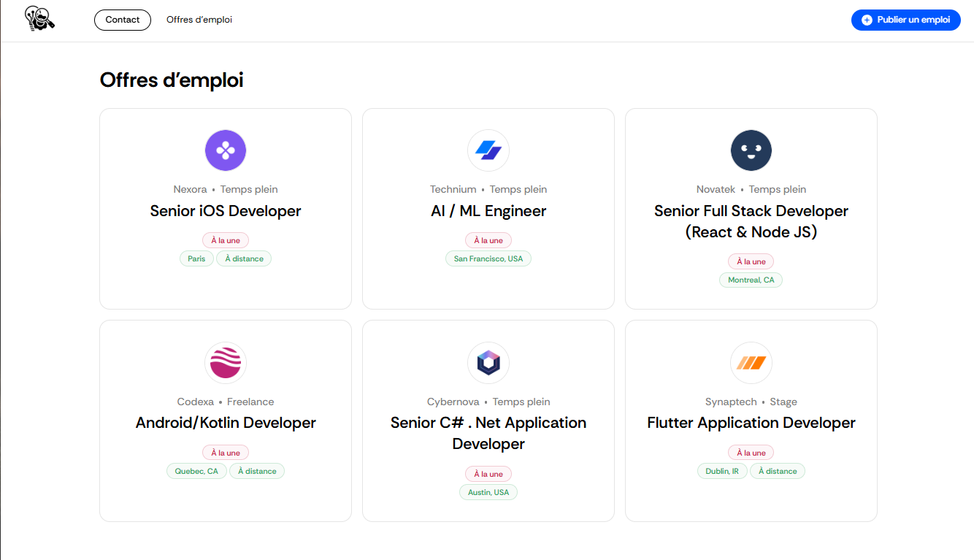Screen dimensions: 974x560
Task: Click the Novatek smiley face logo
Action: (x=751, y=150)
